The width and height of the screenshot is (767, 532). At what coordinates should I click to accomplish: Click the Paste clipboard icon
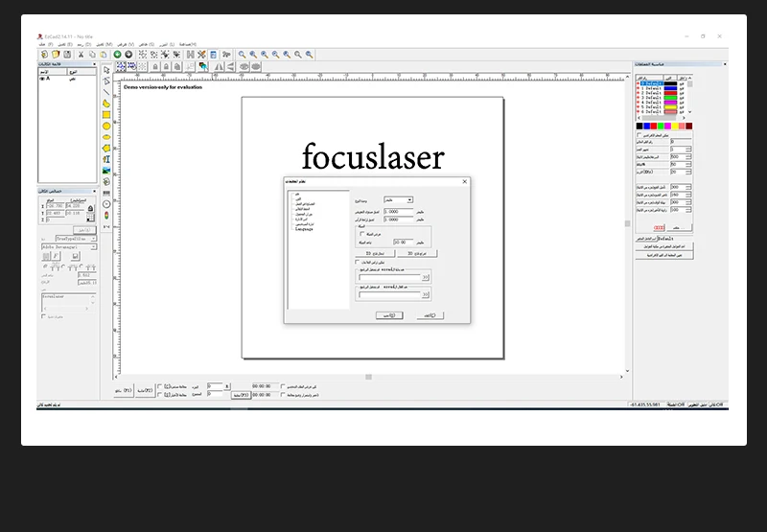coord(104,55)
